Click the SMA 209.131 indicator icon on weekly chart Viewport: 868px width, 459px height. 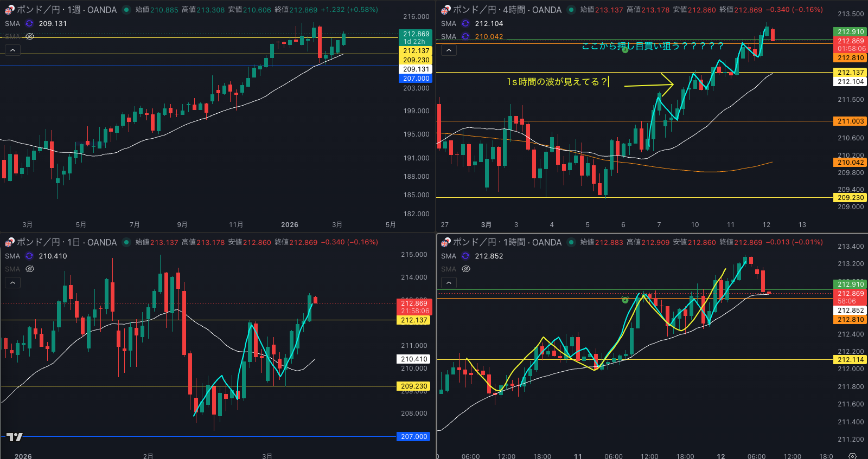coord(29,24)
